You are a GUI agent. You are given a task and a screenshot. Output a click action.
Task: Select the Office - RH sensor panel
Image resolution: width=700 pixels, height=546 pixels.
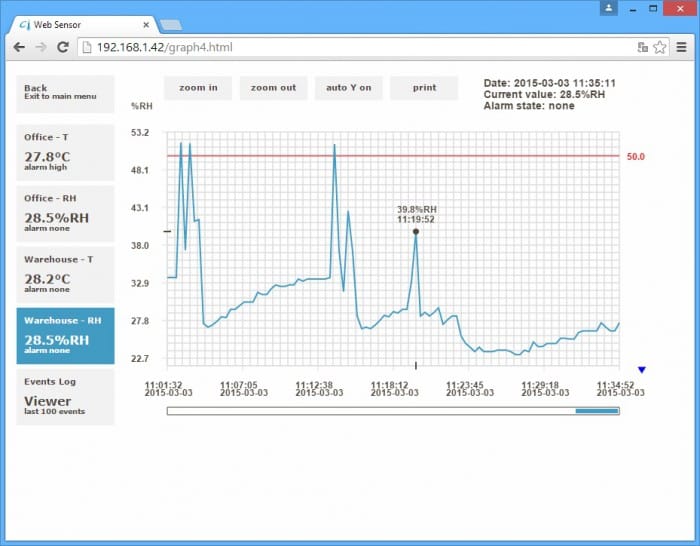tap(65, 213)
